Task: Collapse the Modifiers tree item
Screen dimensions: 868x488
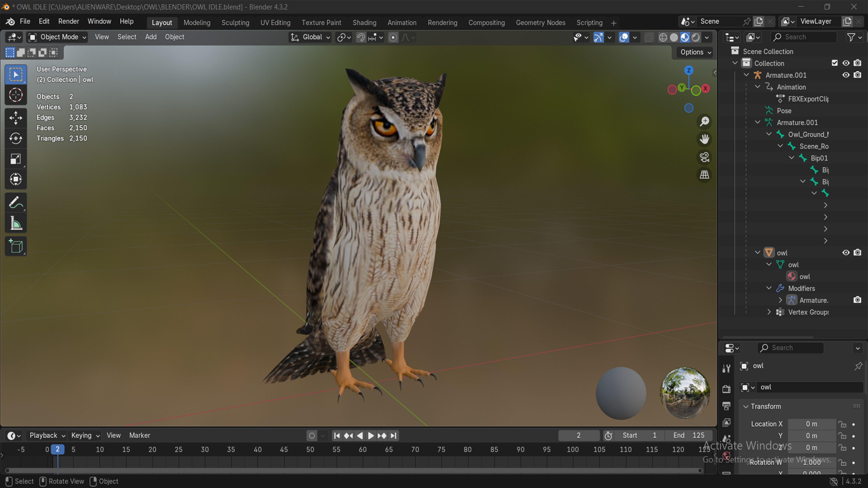Action: [769, 288]
